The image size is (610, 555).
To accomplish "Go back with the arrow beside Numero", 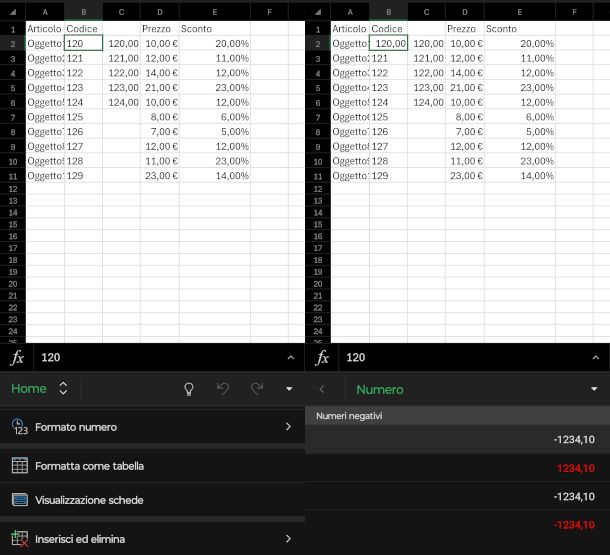I will 322,389.
